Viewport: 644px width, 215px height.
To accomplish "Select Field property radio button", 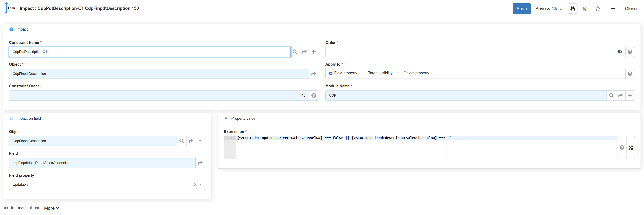I will point(331,73).
